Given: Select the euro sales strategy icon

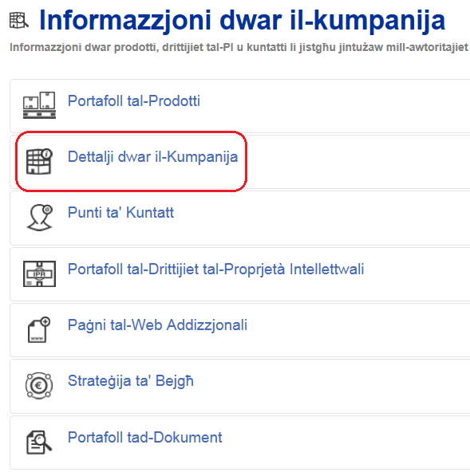Looking at the screenshot, I should point(39,386).
